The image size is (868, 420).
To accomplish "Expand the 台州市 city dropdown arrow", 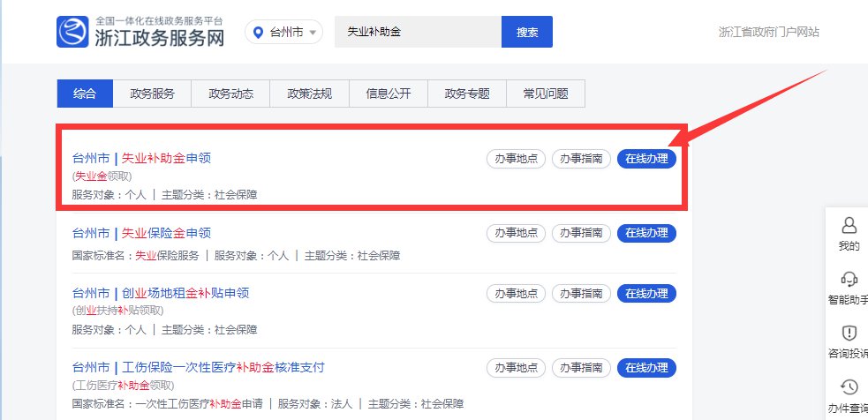I will [x=314, y=33].
